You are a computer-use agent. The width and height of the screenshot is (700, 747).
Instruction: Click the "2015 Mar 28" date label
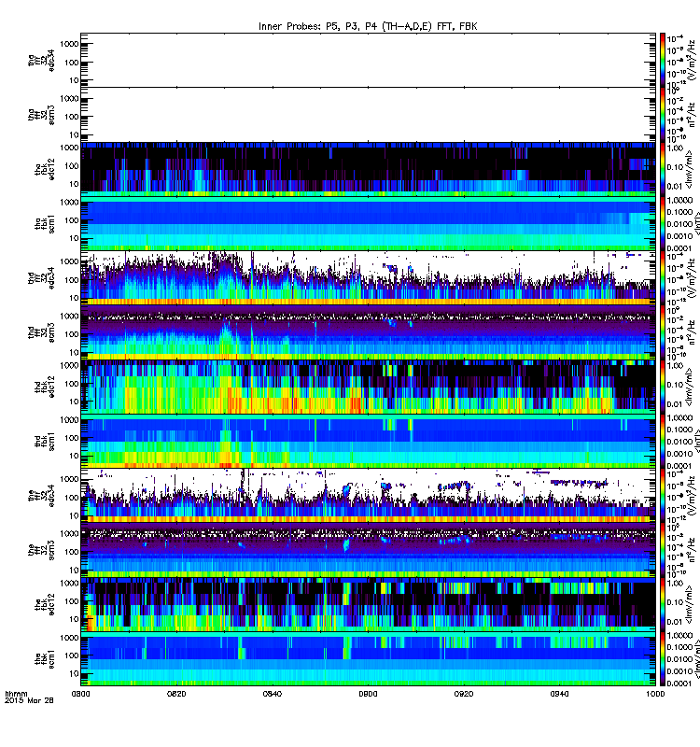[x=29, y=701]
